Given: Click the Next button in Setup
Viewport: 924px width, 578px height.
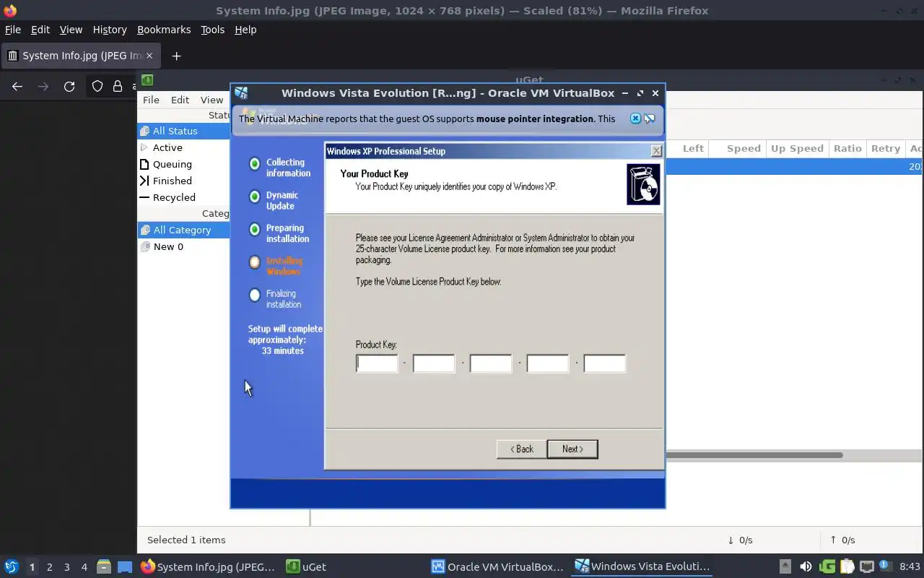Looking at the screenshot, I should pos(572,449).
